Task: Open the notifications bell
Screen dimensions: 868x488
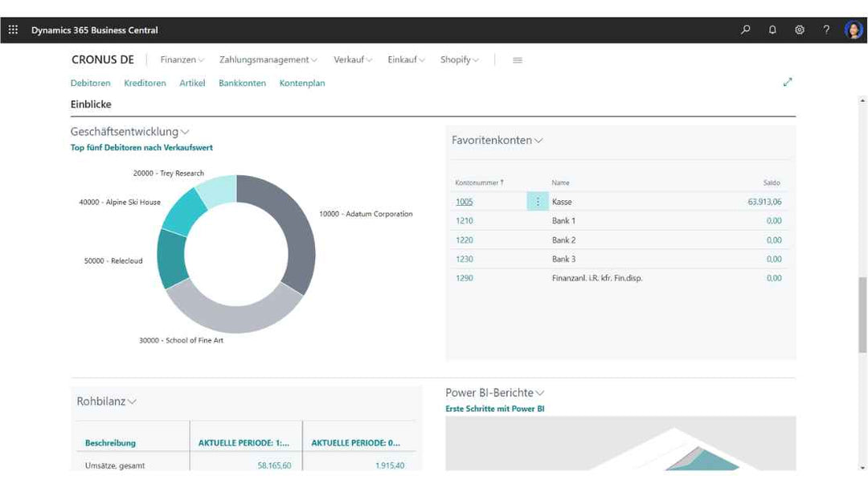Action: click(772, 30)
